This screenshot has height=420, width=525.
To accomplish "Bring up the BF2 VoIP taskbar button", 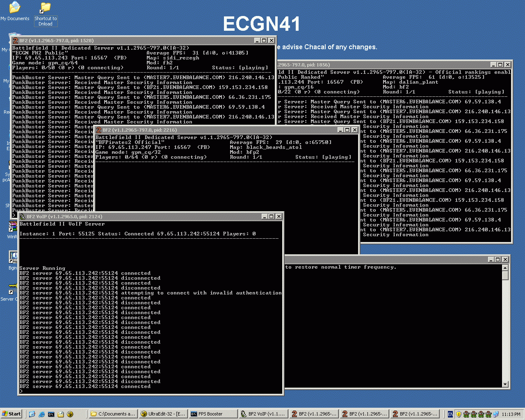I will pos(263,414).
